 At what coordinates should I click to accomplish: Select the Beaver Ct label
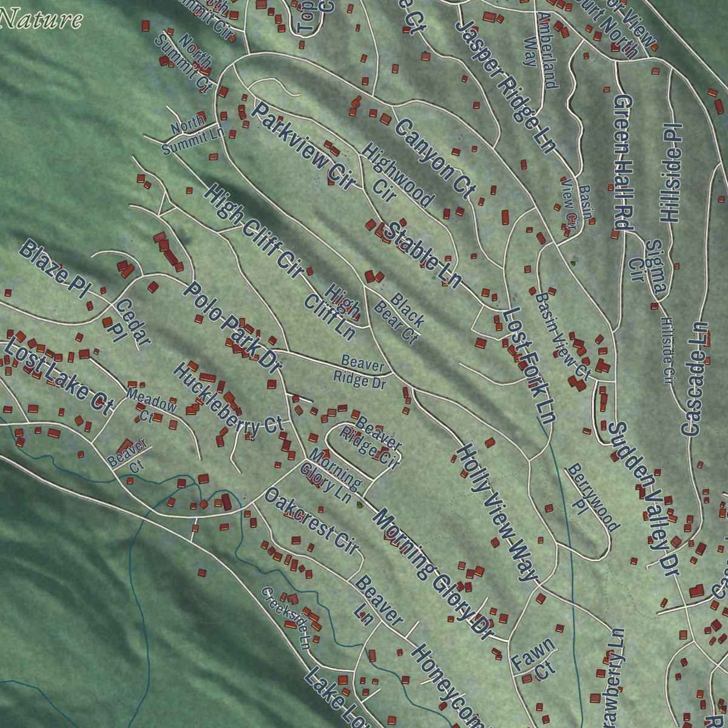(129, 457)
